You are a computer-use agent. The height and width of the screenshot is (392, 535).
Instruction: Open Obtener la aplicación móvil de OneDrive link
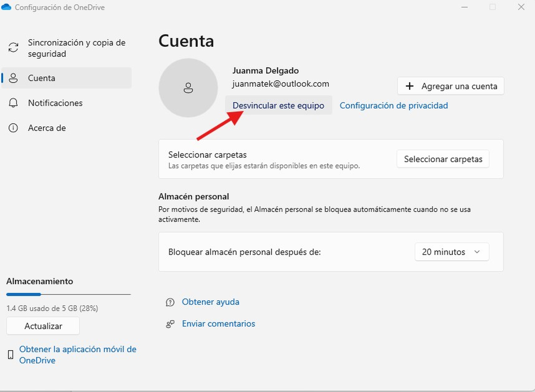[78, 355]
